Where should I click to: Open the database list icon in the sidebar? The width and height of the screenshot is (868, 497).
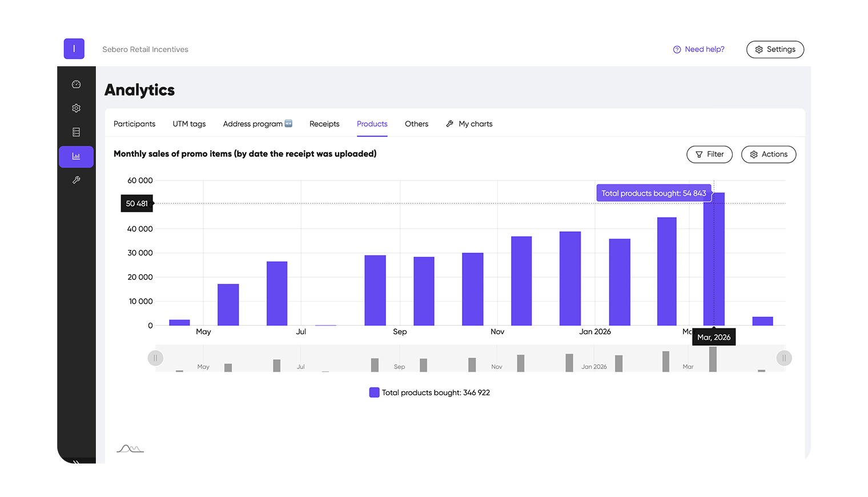(76, 132)
